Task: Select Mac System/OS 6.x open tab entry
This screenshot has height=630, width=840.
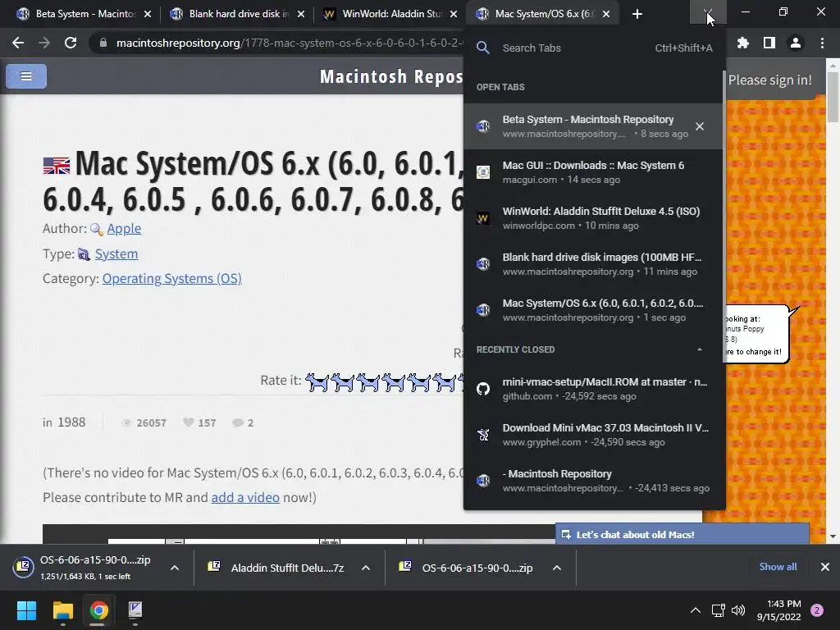Action: [593, 310]
